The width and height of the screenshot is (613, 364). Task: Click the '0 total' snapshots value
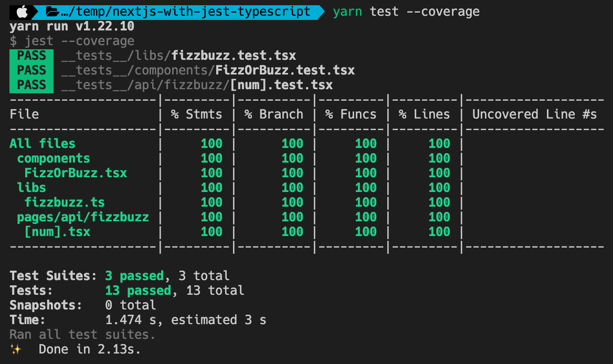131,305
